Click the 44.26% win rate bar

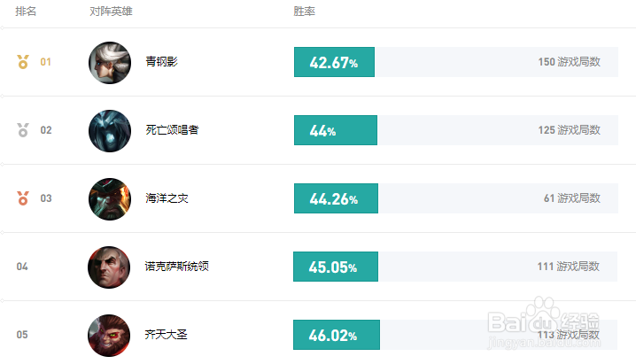[x=336, y=198]
